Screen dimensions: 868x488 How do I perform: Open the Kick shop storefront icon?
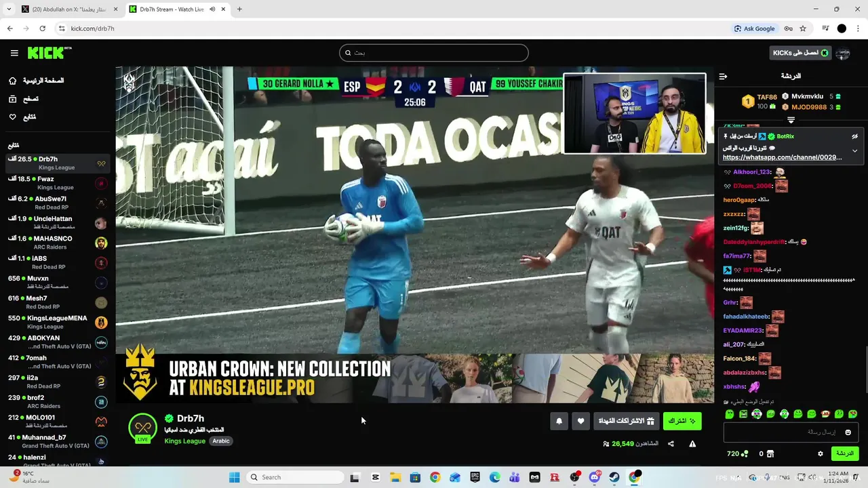770,453
